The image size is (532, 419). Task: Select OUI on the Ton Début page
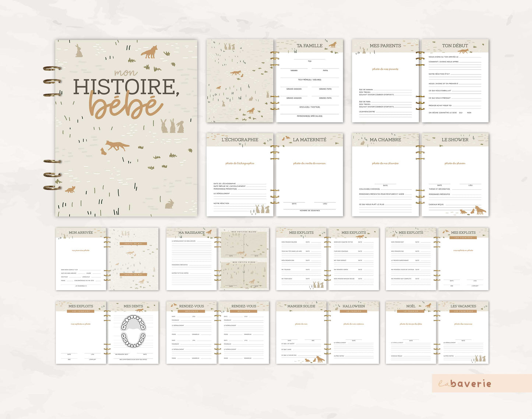pyautogui.click(x=461, y=113)
